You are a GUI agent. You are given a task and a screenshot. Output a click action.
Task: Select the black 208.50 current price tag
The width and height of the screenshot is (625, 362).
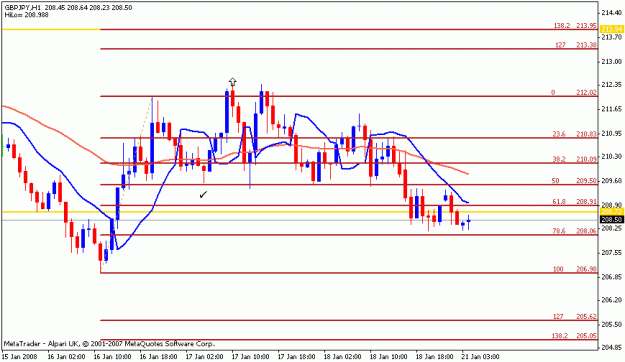coord(612,220)
